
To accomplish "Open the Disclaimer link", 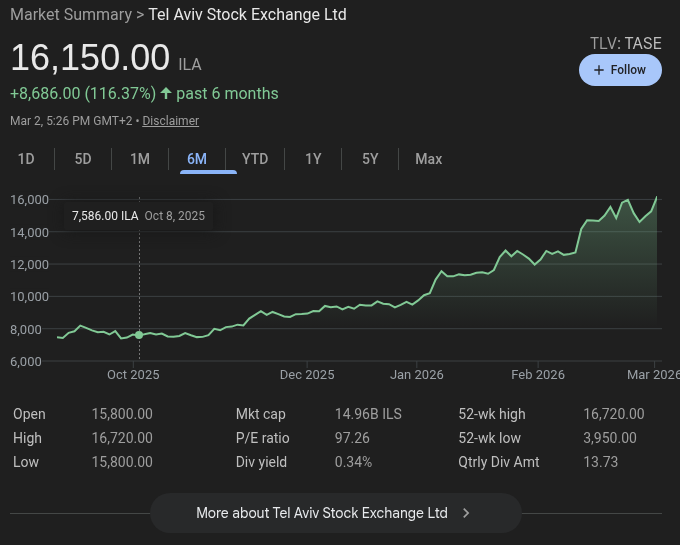I will [x=170, y=121].
